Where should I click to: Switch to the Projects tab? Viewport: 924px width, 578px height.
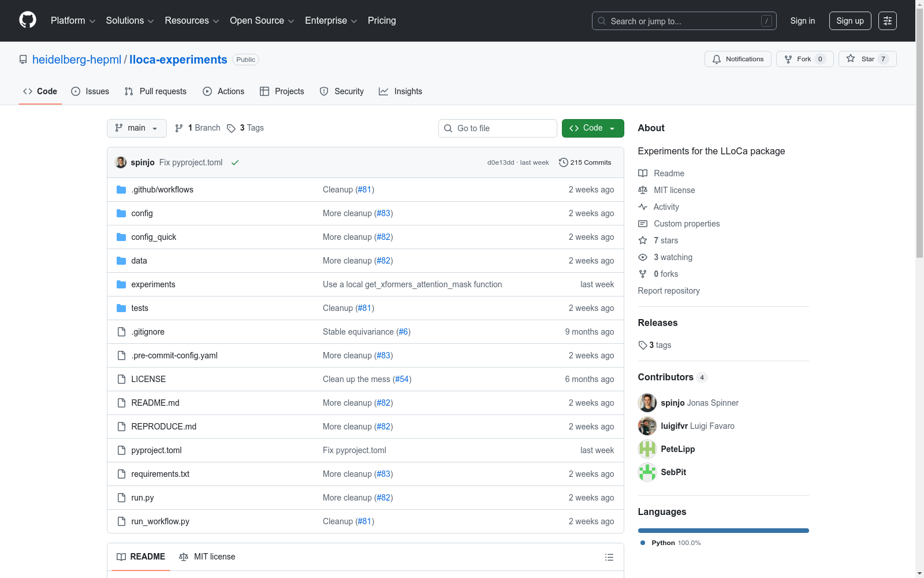(282, 91)
